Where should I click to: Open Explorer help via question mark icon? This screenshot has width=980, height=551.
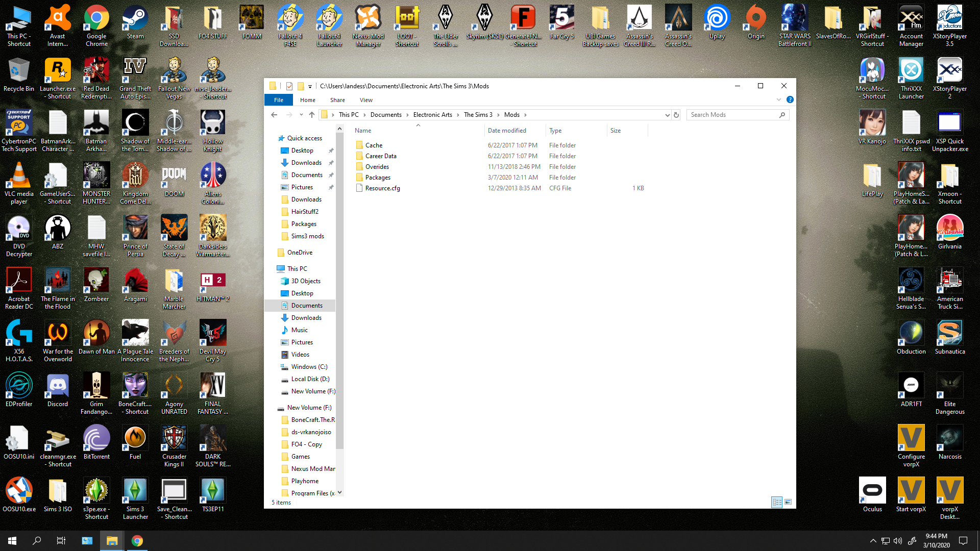point(790,100)
